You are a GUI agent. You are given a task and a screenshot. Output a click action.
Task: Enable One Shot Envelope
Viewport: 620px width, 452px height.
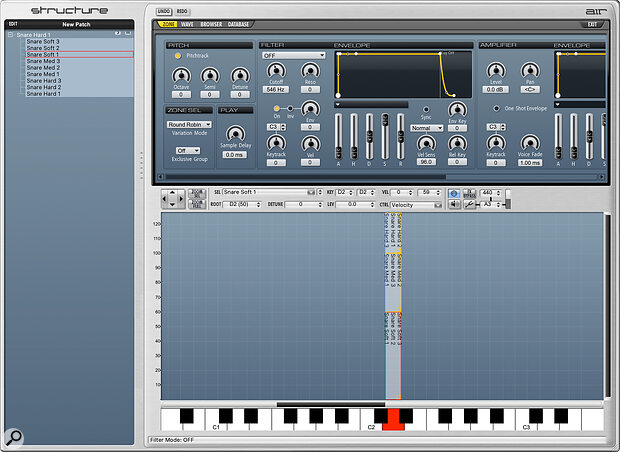click(495, 107)
